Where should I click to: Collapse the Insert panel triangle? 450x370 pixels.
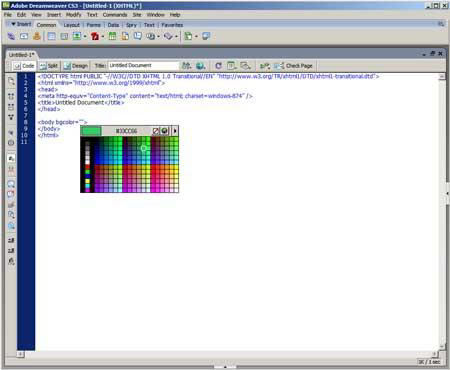14,24
